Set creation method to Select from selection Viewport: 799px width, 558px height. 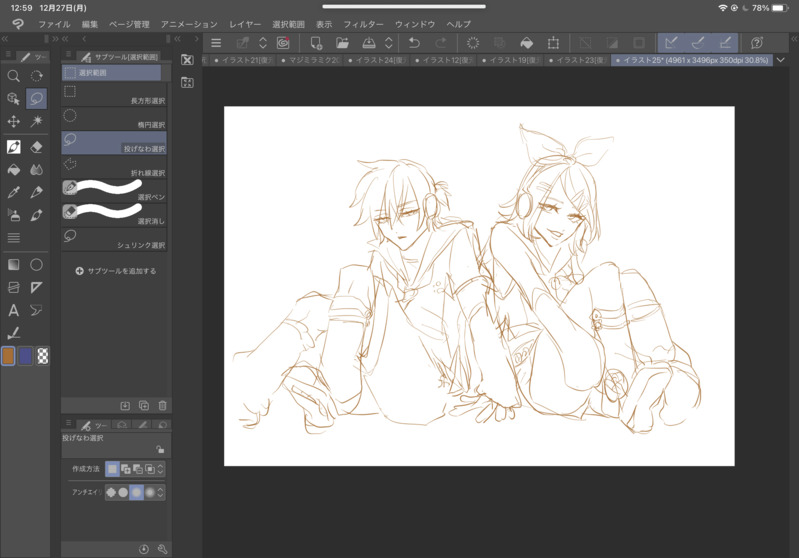point(150,469)
